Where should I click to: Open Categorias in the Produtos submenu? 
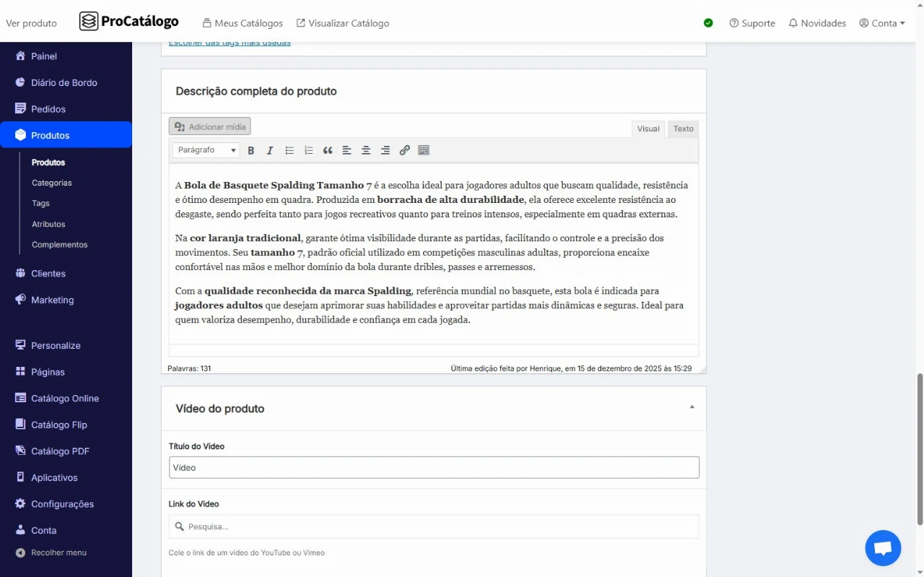click(52, 183)
